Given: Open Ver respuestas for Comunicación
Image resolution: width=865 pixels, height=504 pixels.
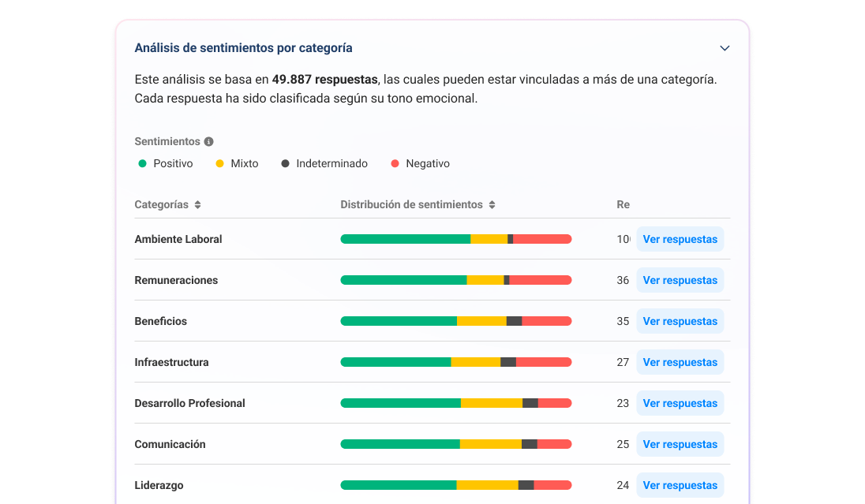Looking at the screenshot, I should tap(680, 444).
